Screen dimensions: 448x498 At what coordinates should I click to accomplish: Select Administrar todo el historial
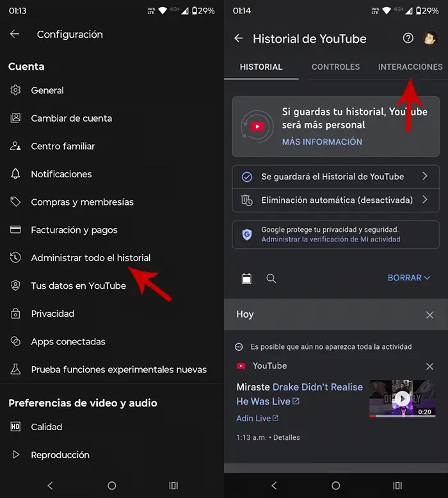click(90, 258)
